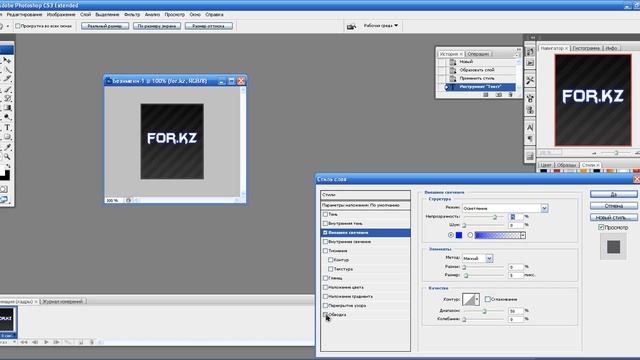Enable the Внутренняя тень checkbox

pyautogui.click(x=325, y=223)
